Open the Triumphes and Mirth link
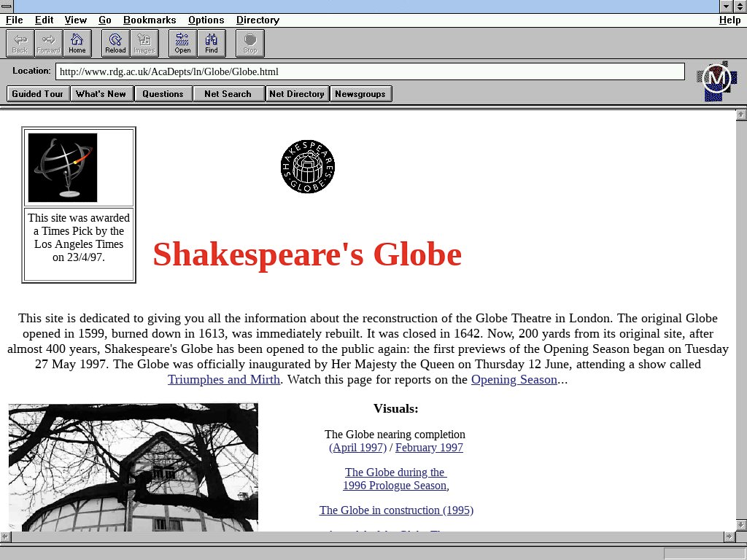Viewport: 747px width, 560px height. 223,380
